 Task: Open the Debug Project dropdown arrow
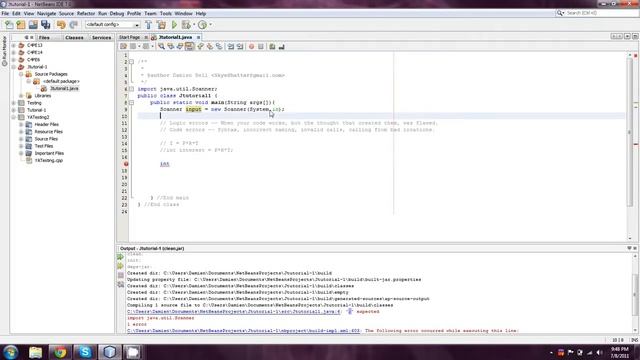pyautogui.click(x=193, y=25)
